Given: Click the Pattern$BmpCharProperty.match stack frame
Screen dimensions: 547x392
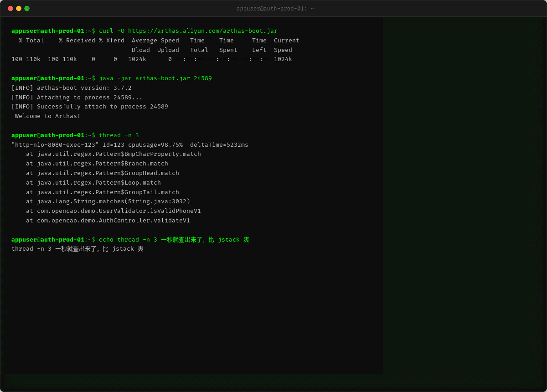Looking at the screenshot, I should point(114,154).
